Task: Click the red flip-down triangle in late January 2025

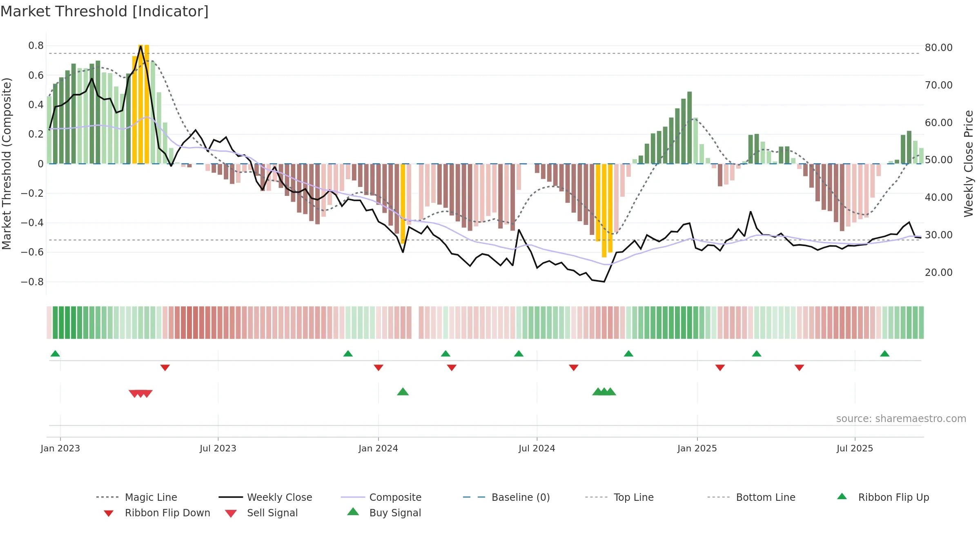Action: 720,368
